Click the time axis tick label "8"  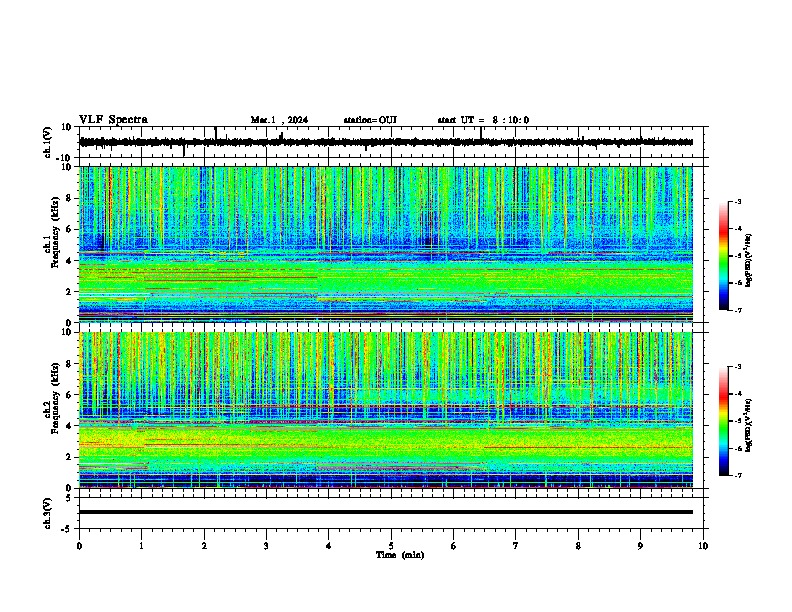(x=578, y=546)
